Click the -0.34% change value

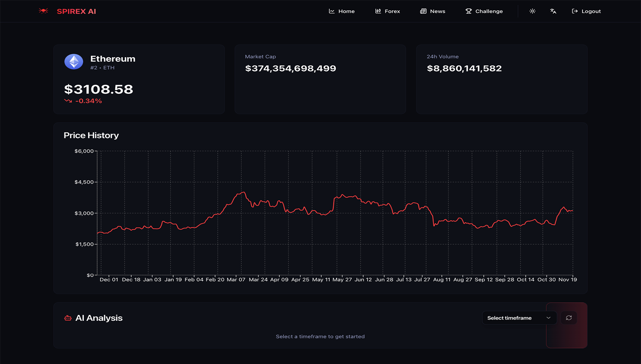89,101
